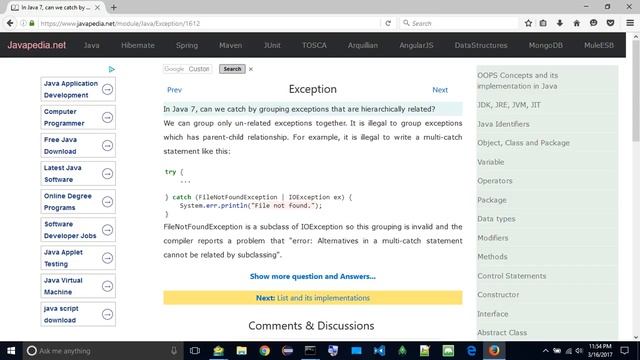This screenshot has width=640, height=360.
Task: Go to Firefox home icon
Action: coord(576,23)
